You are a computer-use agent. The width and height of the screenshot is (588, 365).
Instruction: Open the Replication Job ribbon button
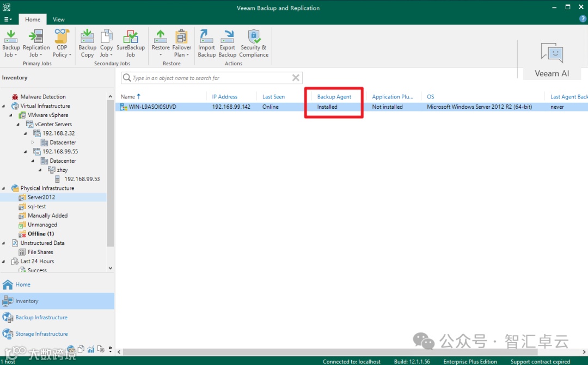(36, 44)
